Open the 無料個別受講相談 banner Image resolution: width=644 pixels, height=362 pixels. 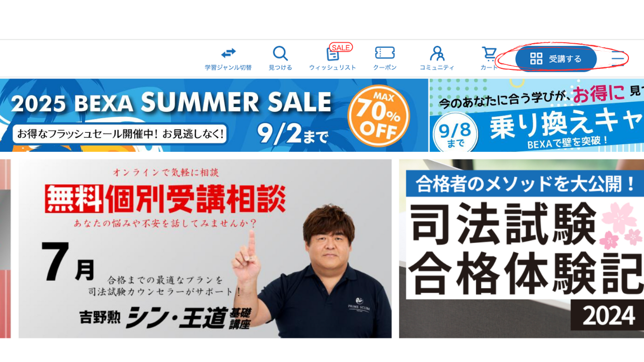(205, 249)
